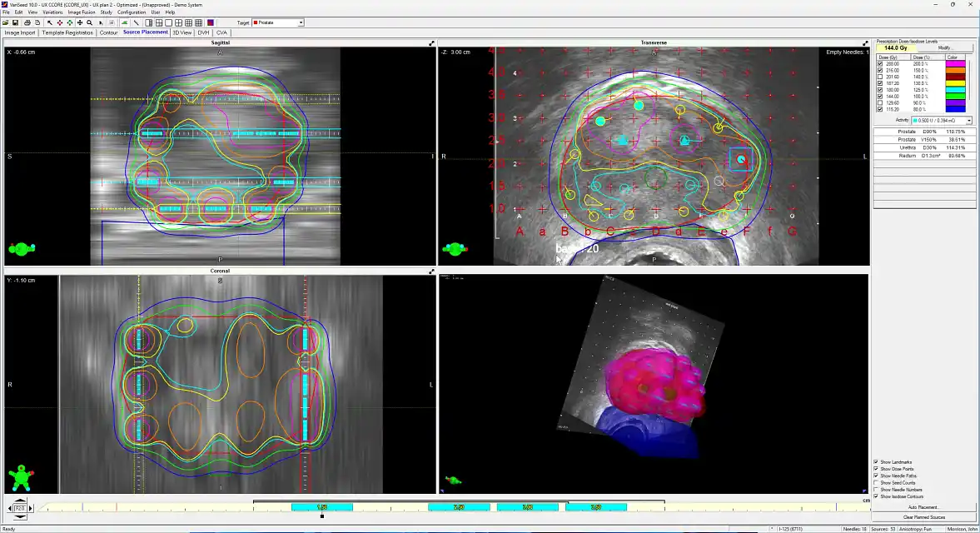The width and height of the screenshot is (980, 533).
Task: Click the Save disk icon in toolbar
Action: point(16,22)
